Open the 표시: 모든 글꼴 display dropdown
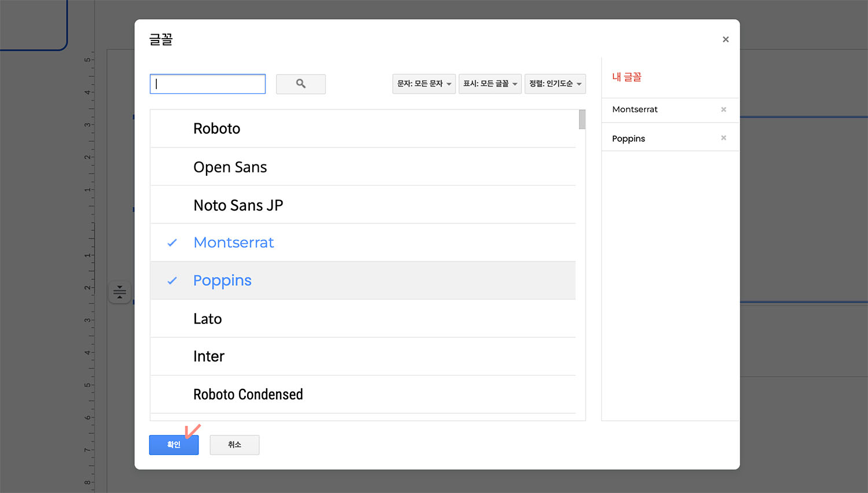868x493 pixels. [490, 84]
